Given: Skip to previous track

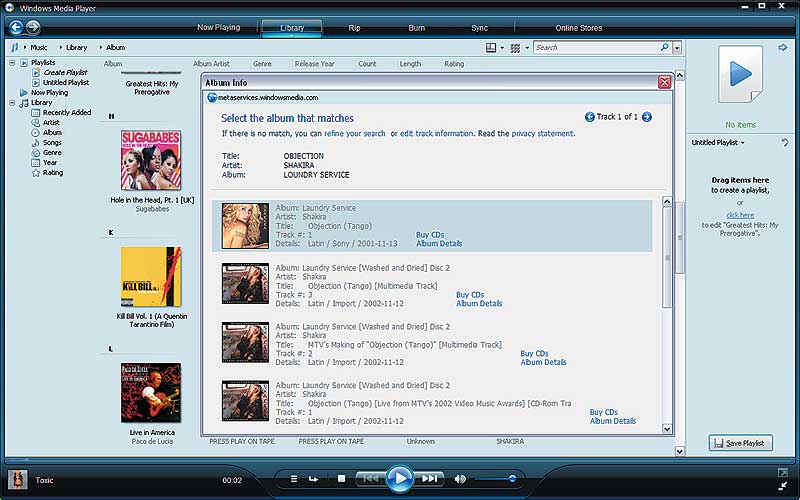Looking at the screenshot, I should click(x=370, y=479).
